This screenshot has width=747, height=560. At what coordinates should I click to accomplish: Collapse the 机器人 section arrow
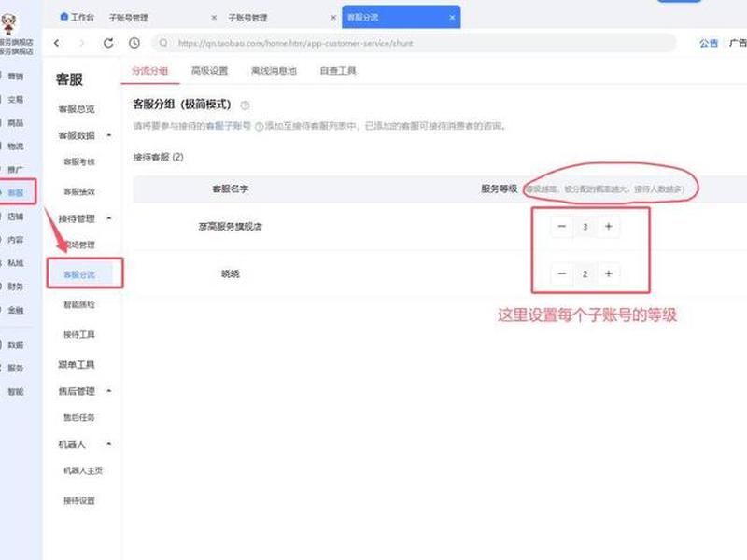pos(109,444)
